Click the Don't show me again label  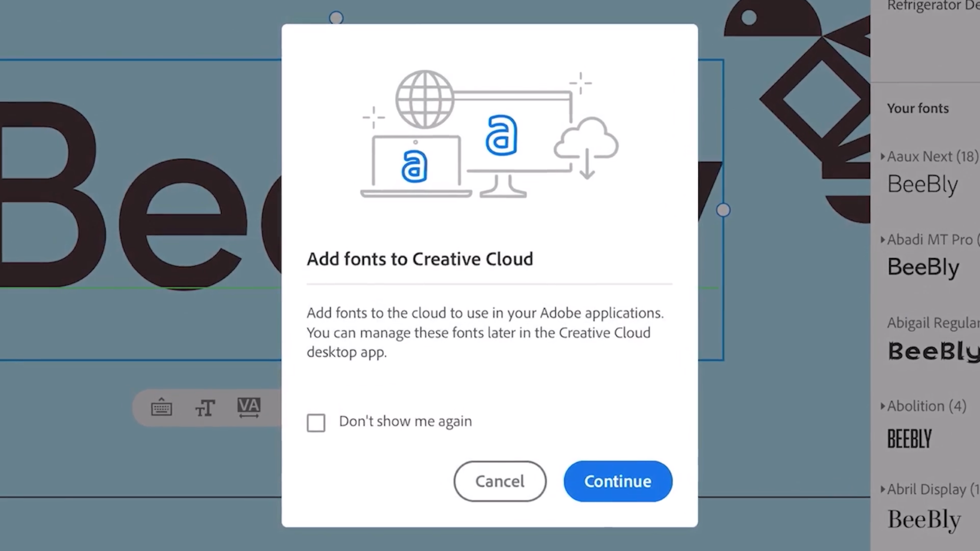click(x=406, y=421)
